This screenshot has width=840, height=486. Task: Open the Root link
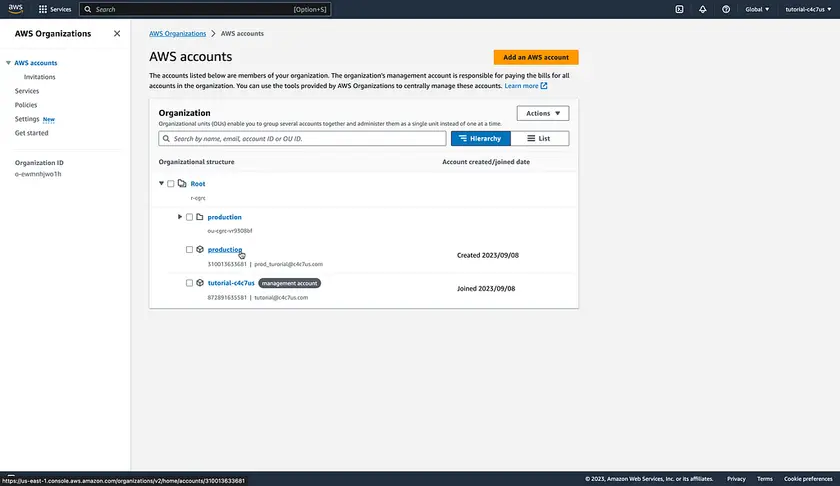click(x=198, y=184)
